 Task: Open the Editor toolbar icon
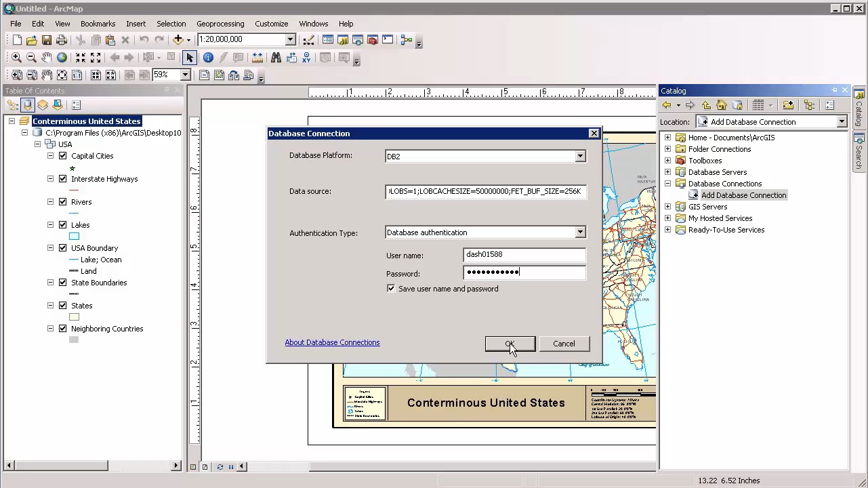(309, 40)
